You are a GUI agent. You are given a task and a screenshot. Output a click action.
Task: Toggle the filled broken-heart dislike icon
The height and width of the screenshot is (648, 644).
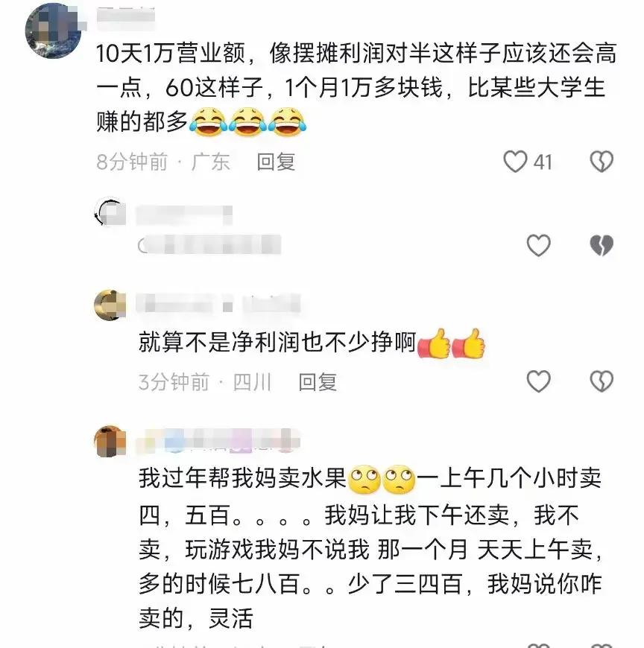point(602,245)
